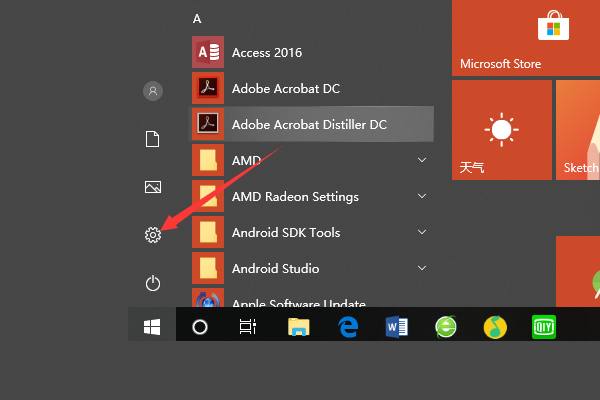Expand the Android Studio folder
The image size is (600, 400).
[422, 268]
